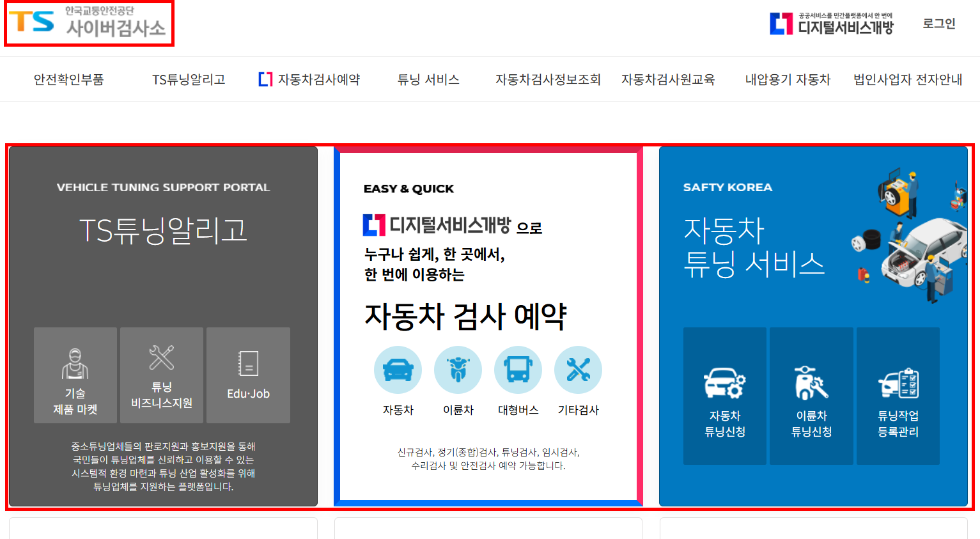Select the 튜닝 비즈니스지원 tools icon
Viewport: 980px width, 539px height.
pos(161,375)
